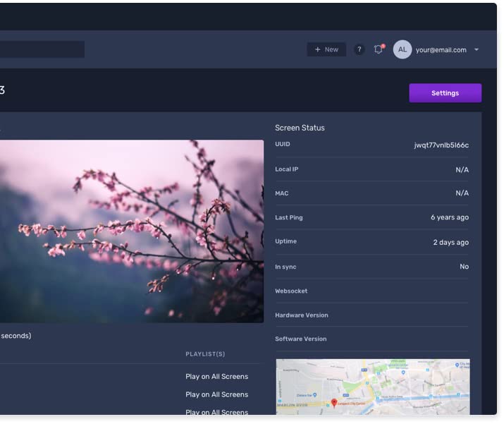The width and height of the screenshot is (504, 424).
Task: Select third Play on All Screens playlist
Action: (x=216, y=412)
